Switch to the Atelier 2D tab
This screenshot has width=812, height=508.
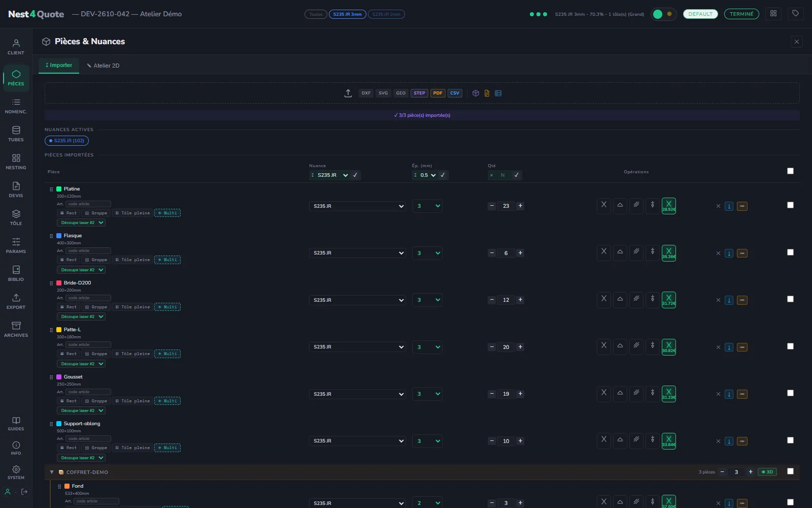coord(104,66)
